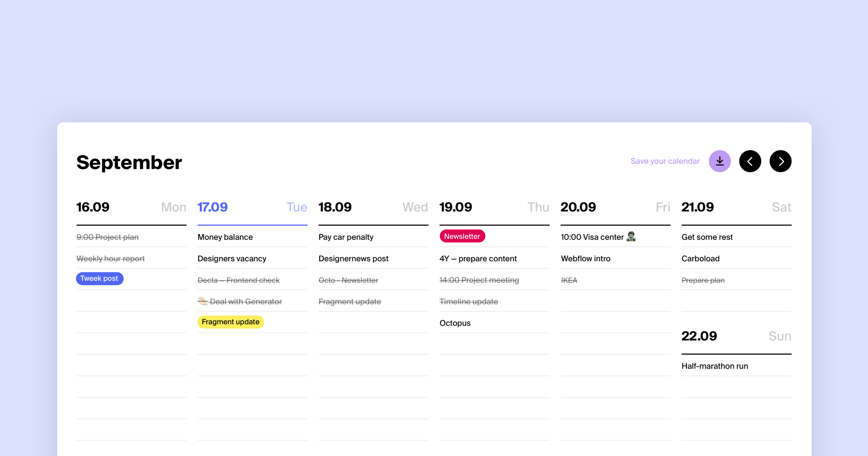Click the September month title
The height and width of the screenshot is (456, 868).
pos(129,162)
